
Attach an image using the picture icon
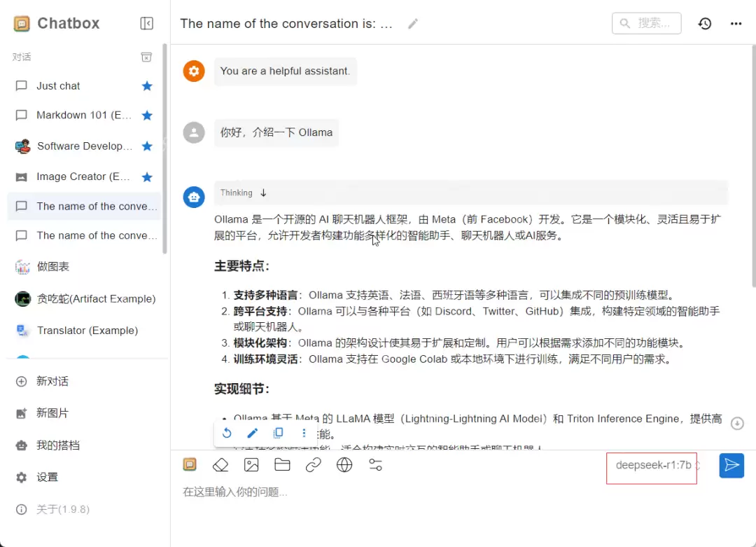tap(251, 464)
